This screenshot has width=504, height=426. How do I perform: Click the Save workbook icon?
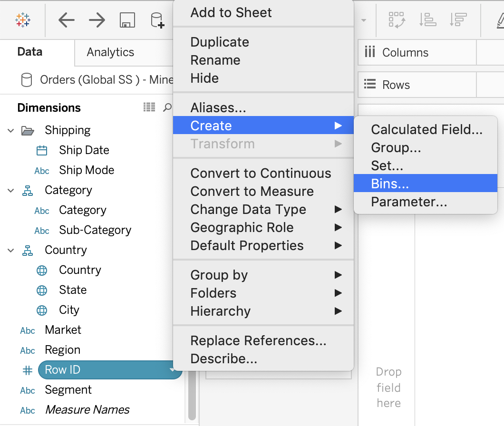tap(127, 20)
